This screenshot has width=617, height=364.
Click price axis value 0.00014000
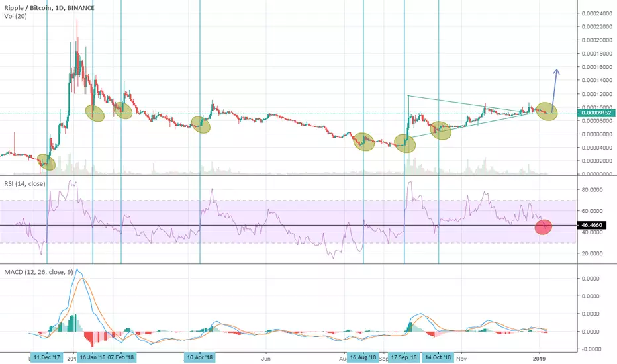tap(597, 80)
